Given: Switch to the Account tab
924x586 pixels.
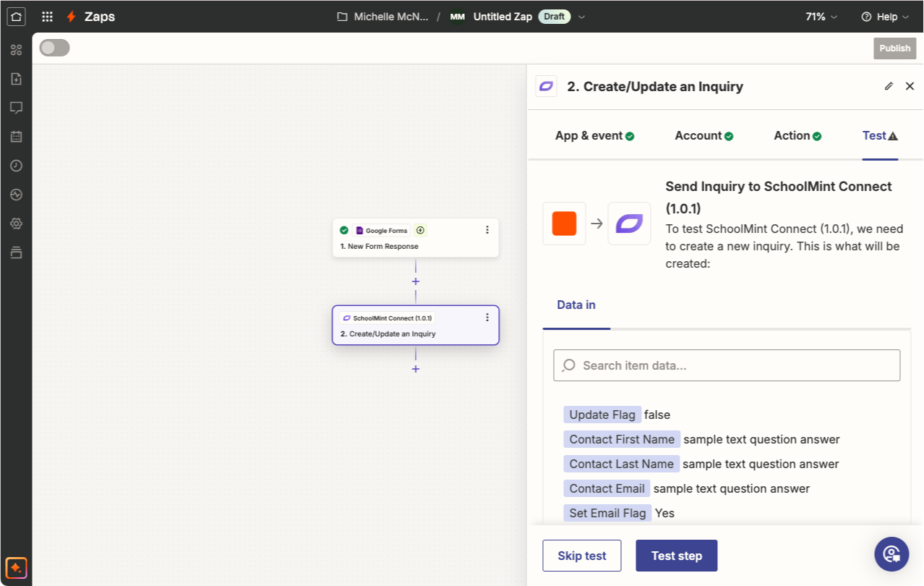Looking at the screenshot, I should click(x=704, y=135).
